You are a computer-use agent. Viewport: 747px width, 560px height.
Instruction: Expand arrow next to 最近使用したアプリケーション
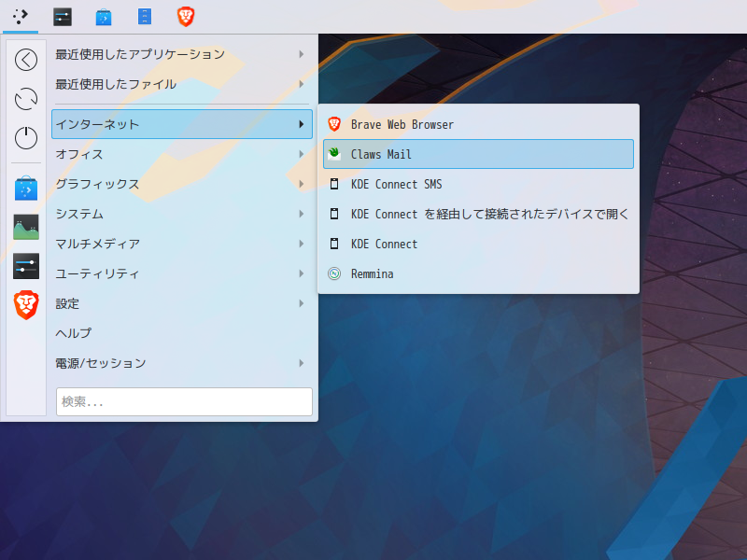point(301,54)
